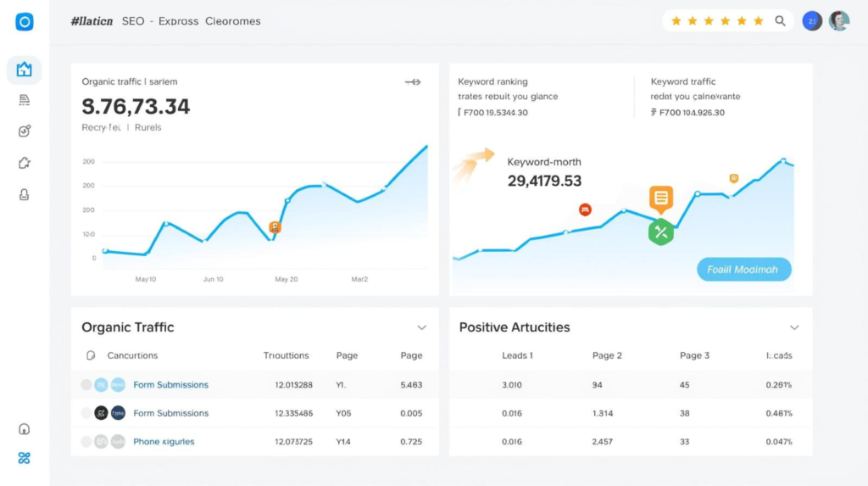This screenshot has width=868, height=486.
Task: Open the user profile photo avatar
Action: (839, 21)
